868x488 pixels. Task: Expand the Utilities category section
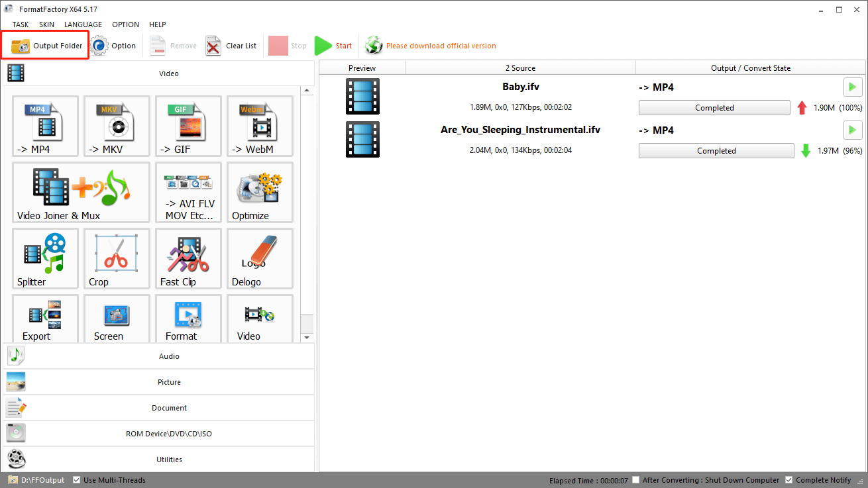[x=158, y=460]
